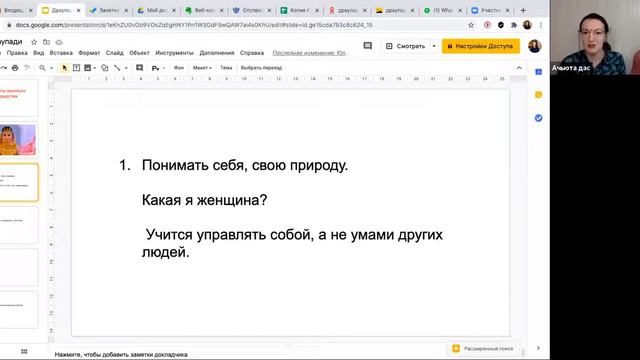The image size is (640, 360).
Task: Open the Chrome three-dot menu
Action: pos(541,25)
